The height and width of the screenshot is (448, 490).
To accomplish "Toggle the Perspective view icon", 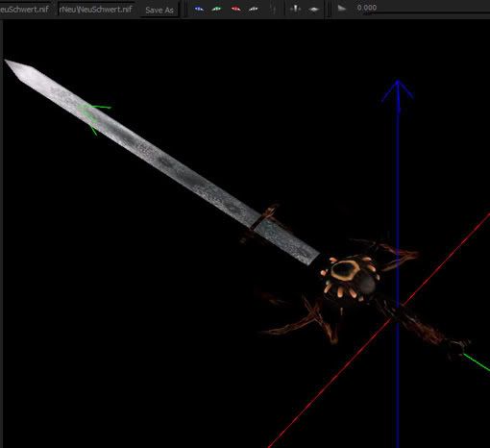I will click(x=314, y=10).
